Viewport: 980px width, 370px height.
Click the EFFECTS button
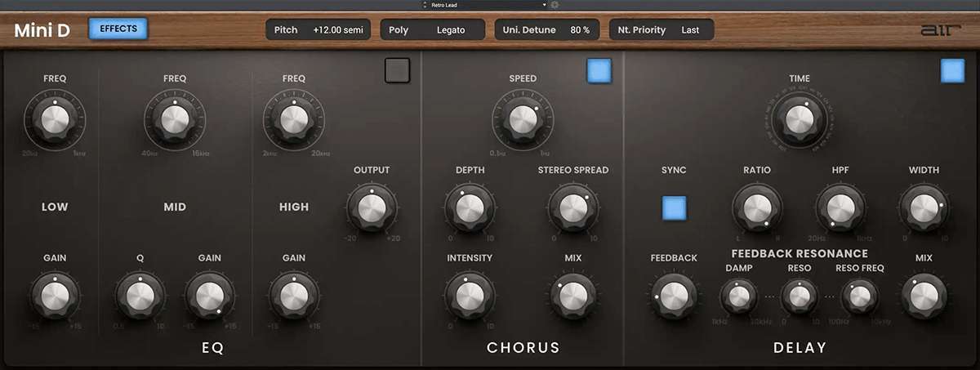[x=118, y=29]
